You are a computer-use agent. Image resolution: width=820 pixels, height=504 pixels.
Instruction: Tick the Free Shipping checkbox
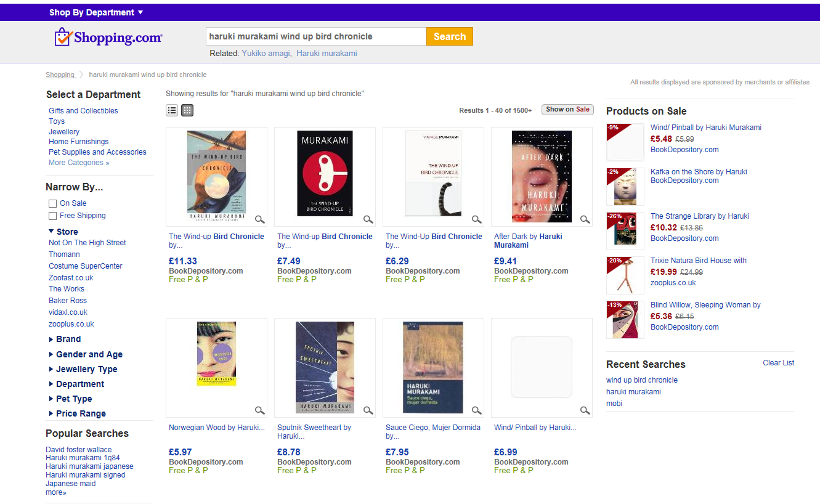point(53,216)
